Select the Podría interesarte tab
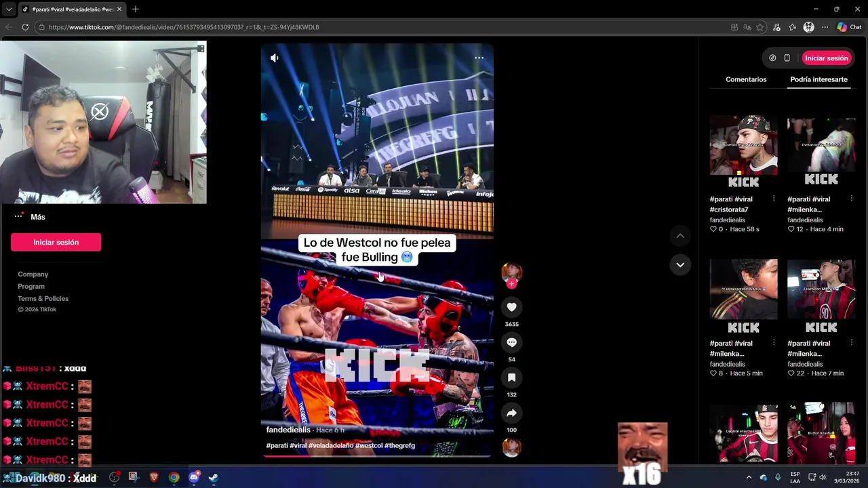The width and height of the screenshot is (868, 488). 818,79
